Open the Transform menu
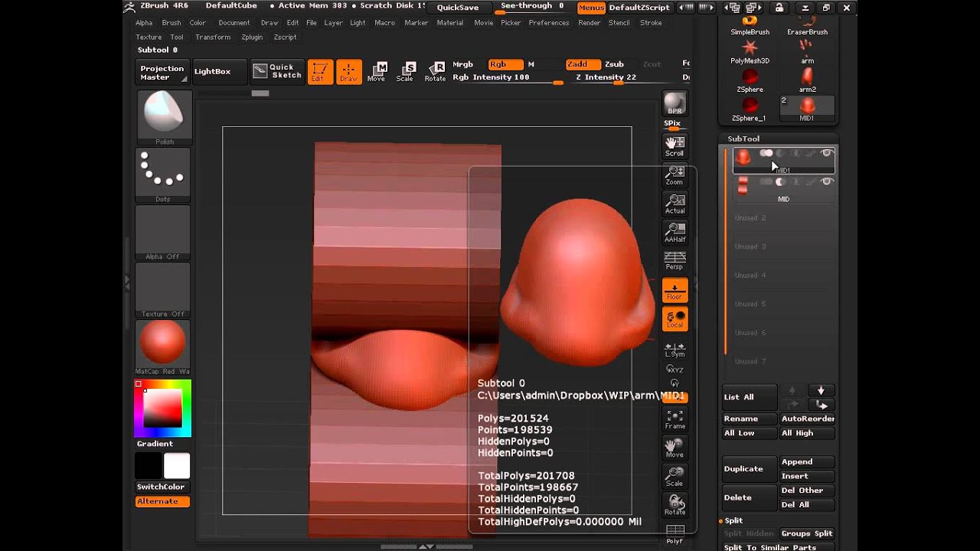The image size is (980, 551). point(213,37)
